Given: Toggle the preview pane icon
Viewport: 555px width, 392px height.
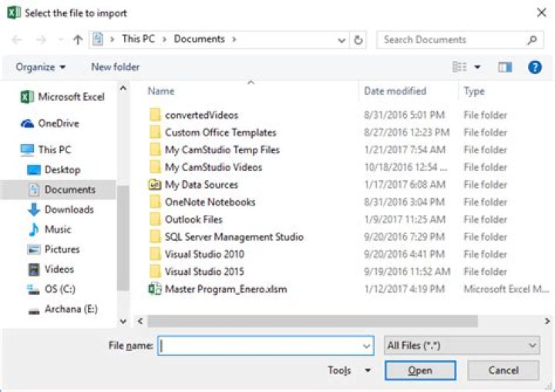Looking at the screenshot, I should tap(505, 67).
